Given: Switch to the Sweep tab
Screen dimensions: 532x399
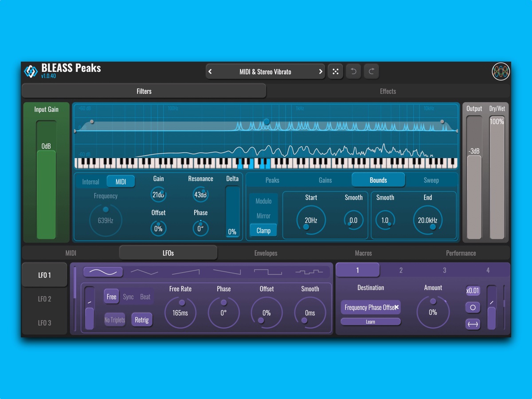Looking at the screenshot, I should (431, 180).
